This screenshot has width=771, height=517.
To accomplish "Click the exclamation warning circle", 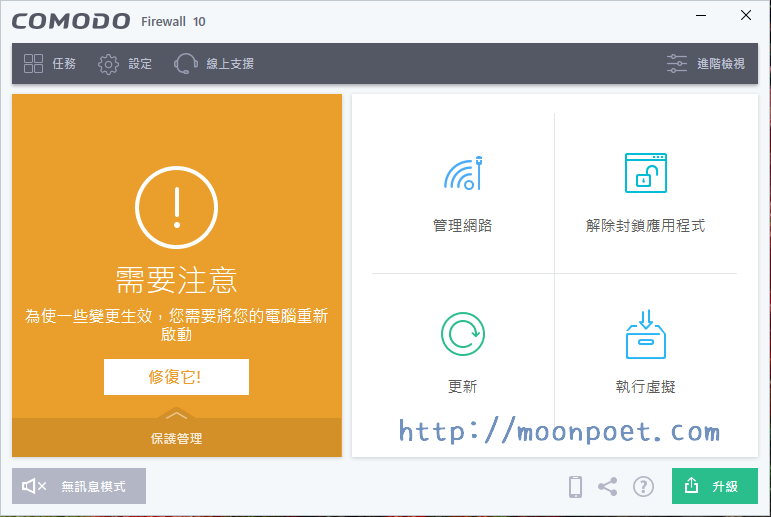I will tap(177, 207).
